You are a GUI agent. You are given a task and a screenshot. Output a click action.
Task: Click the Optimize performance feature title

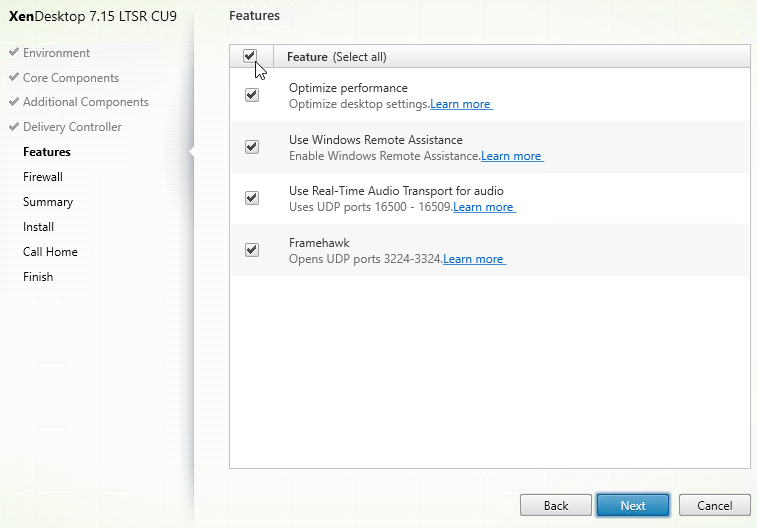(348, 88)
